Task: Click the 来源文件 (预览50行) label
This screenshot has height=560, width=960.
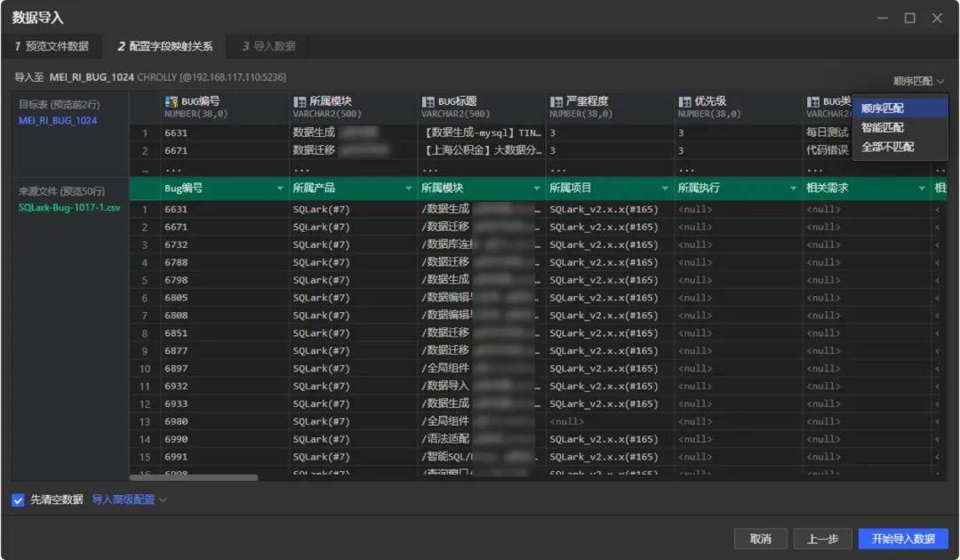Action: pyautogui.click(x=62, y=192)
